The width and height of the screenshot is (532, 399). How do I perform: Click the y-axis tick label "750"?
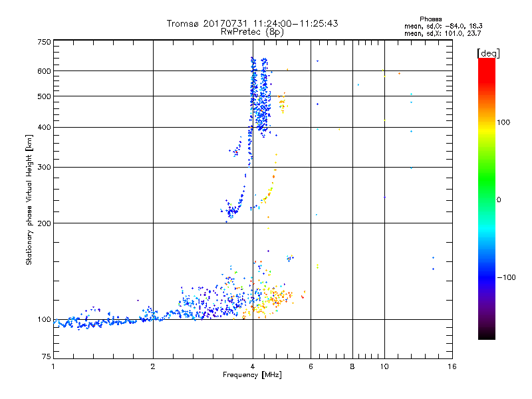point(44,42)
